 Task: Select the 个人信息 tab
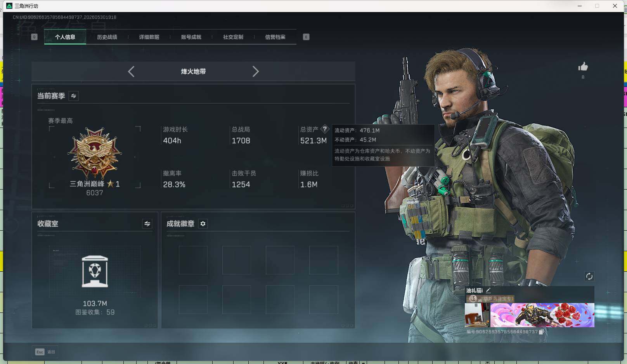(65, 37)
